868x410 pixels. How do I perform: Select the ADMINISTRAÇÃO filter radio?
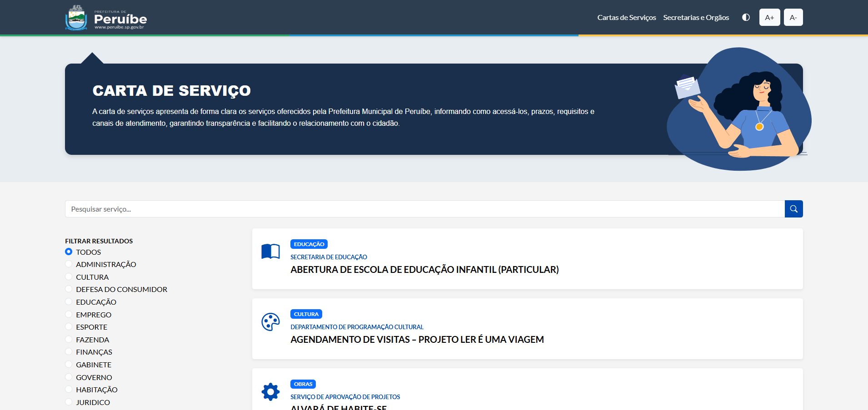pyautogui.click(x=69, y=264)
